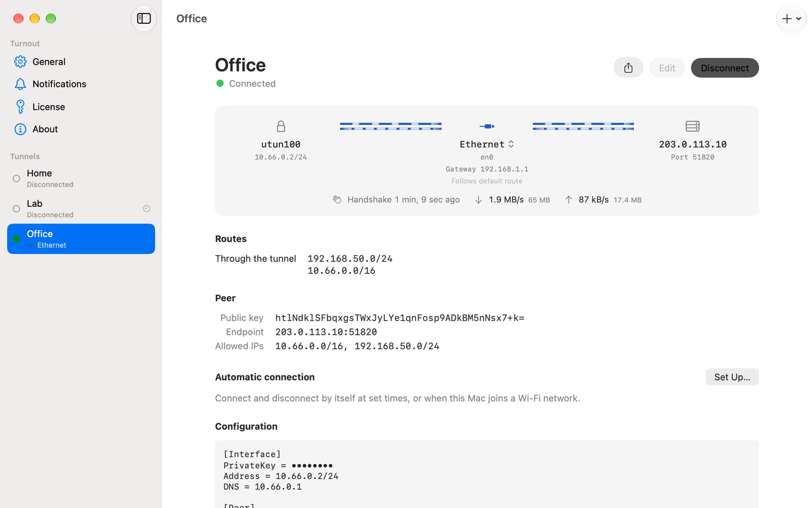
Task: Disconnect the Office tunnel
Action: (725, 68)
